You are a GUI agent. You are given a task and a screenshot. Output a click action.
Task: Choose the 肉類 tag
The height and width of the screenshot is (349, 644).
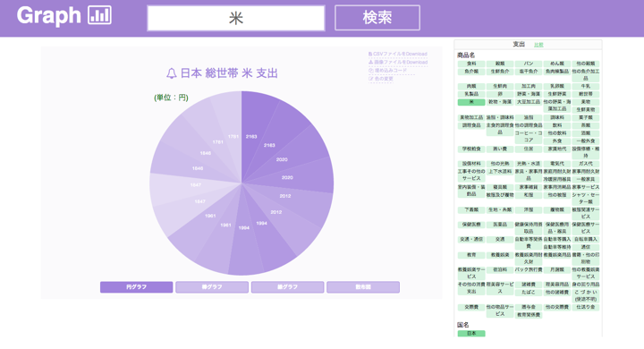pyautogui.click(x=471, y=86)
